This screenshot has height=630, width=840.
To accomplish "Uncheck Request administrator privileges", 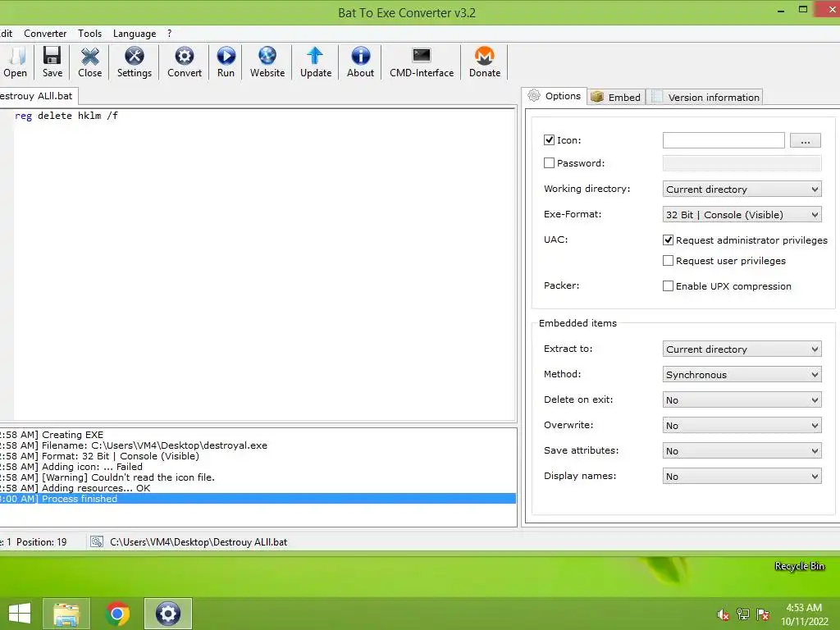I will 668,240.
